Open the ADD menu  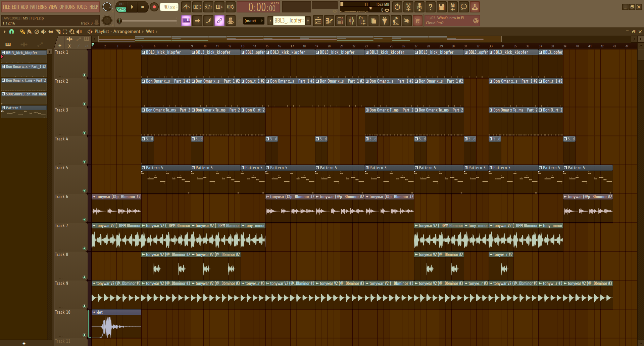point(24,7)
